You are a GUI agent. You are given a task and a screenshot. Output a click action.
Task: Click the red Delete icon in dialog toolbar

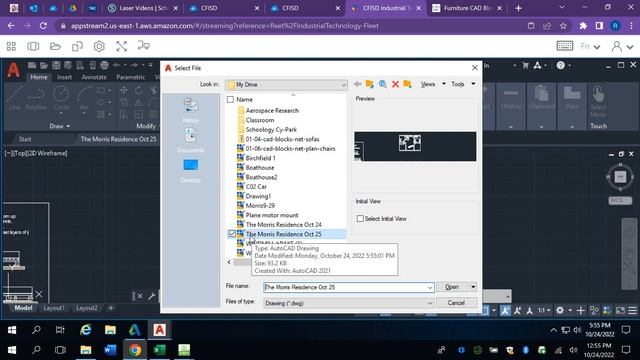pyautogui.click(x=395, y=84)
